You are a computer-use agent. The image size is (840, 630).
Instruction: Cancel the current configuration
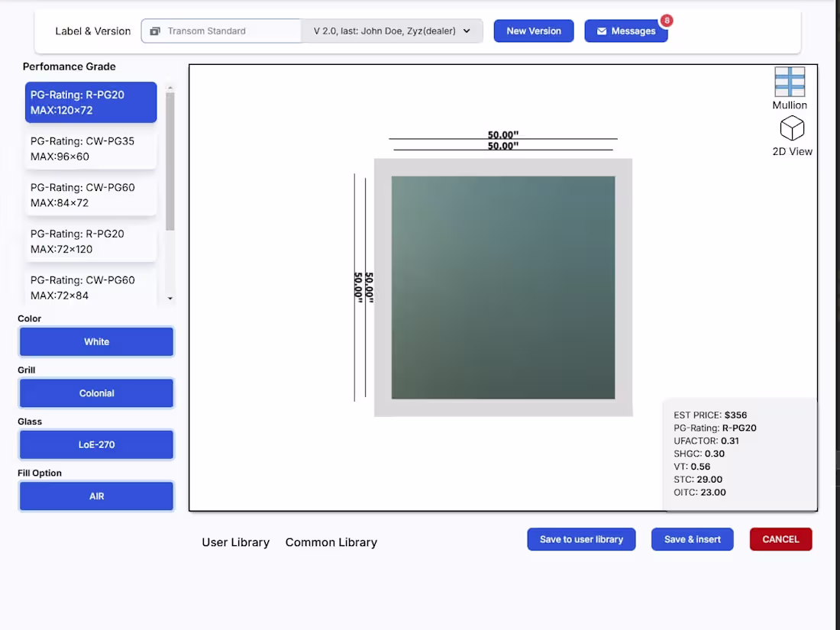click(780, 539)
